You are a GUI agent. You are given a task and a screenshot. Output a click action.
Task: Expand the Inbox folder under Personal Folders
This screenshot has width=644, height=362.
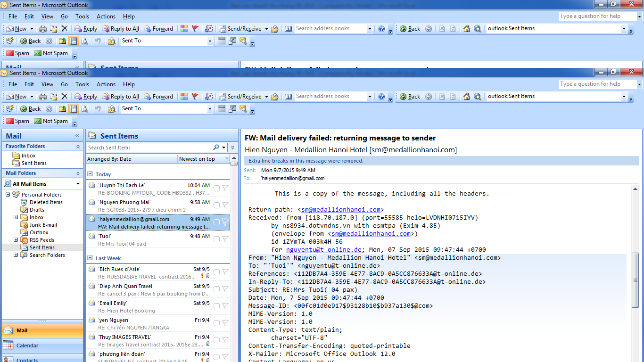coord(16,217)
